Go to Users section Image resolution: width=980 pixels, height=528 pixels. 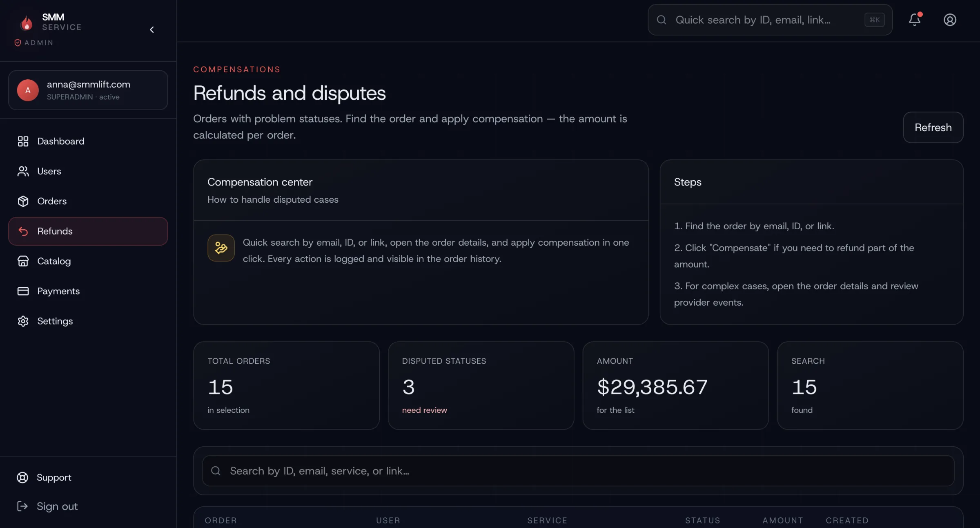point(49,171)
